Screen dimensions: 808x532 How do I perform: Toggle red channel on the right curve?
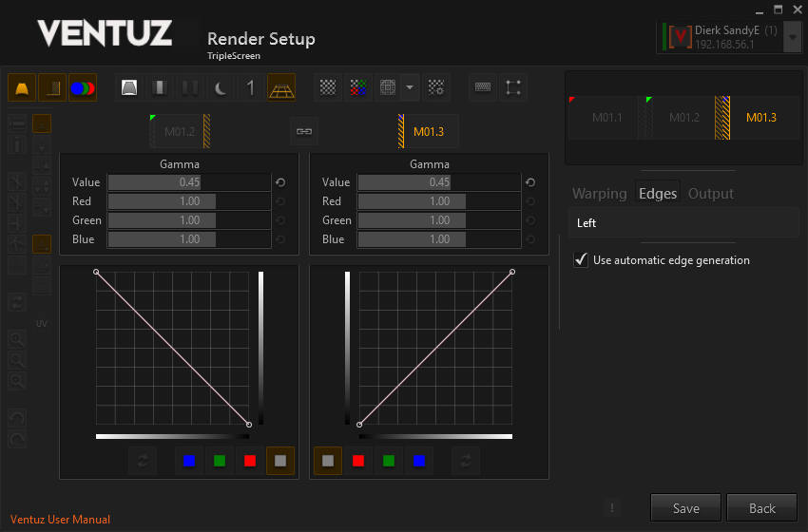click(x=358, y=461)
